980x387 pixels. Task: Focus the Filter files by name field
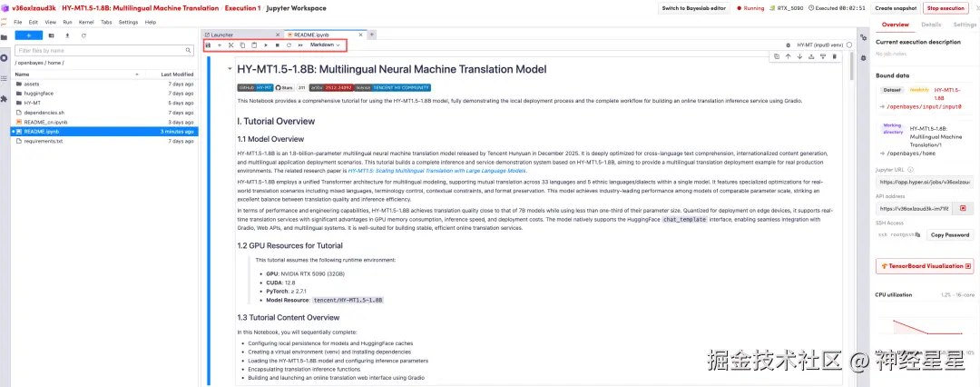click(x=104, y=50)
